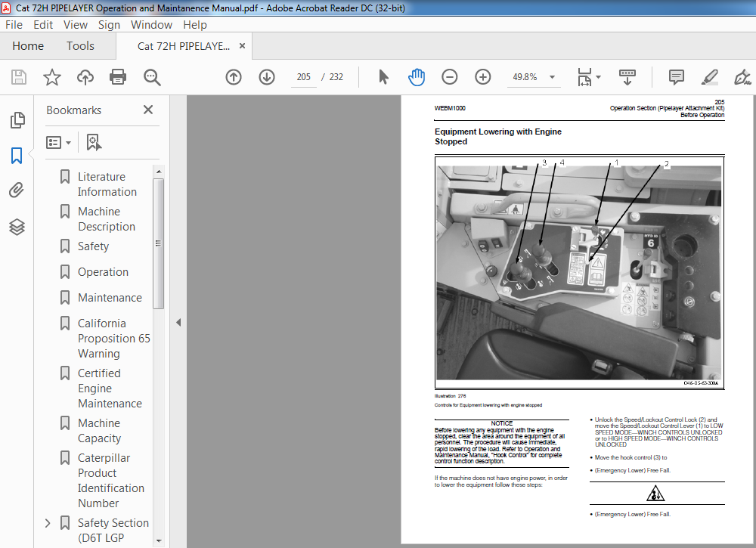This screenshot has height=548, width=756.
Task: Open the Help menu
Action: tap(195, 25)
